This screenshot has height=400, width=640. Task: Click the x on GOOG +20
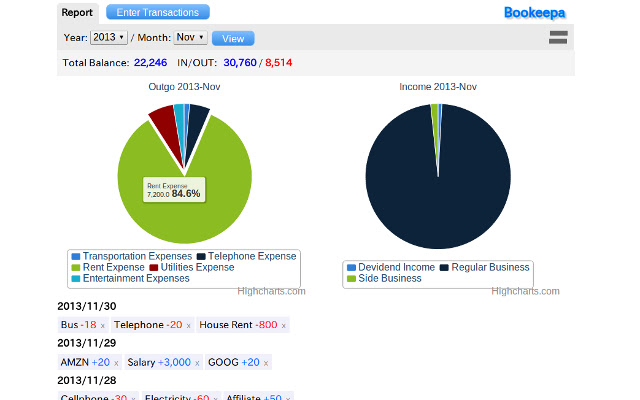(x=266, y=363)
